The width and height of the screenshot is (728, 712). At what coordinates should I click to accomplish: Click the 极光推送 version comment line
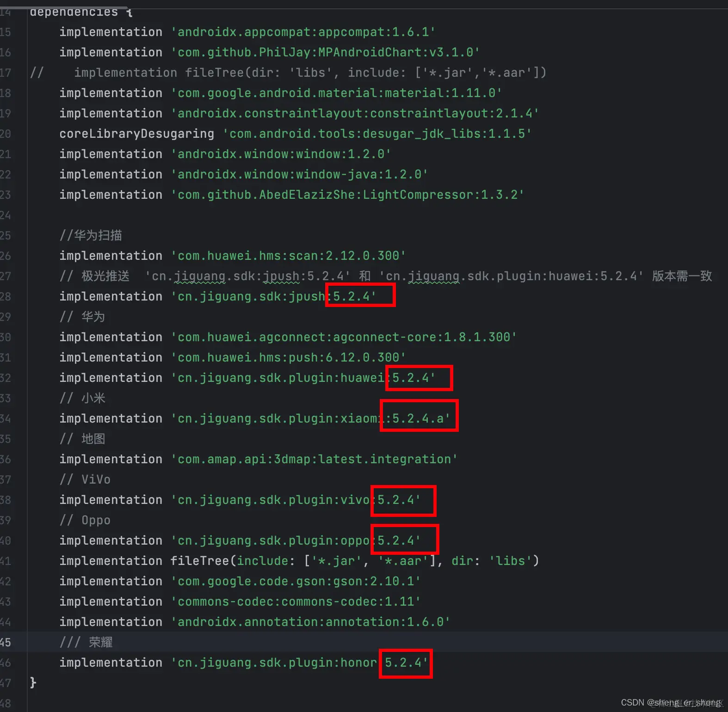pyautogui.click(x=386, y=276)
